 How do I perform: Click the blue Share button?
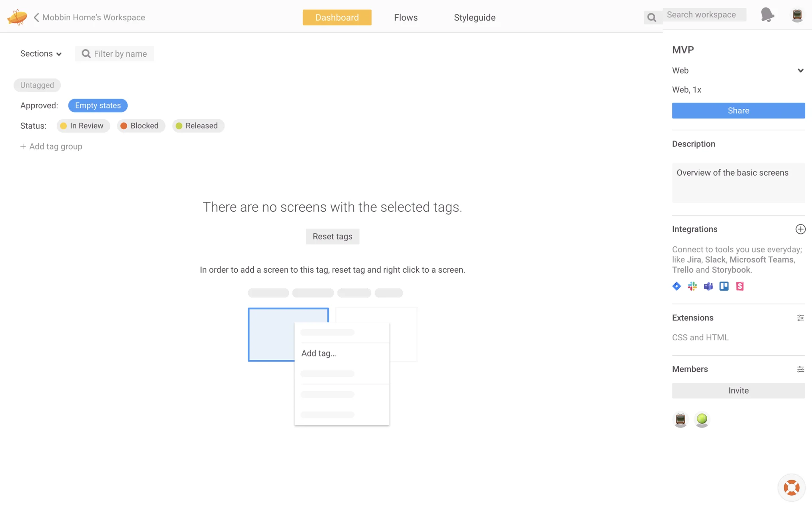pyautogui.click(x=738, y=110)
